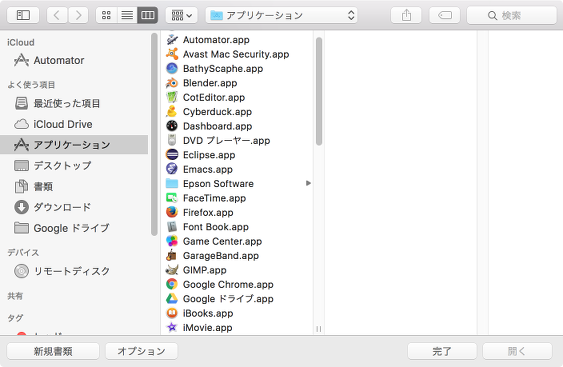Select the iMovie.app icon
Viewport: 563px width, 367px height.
click(172, 327)
